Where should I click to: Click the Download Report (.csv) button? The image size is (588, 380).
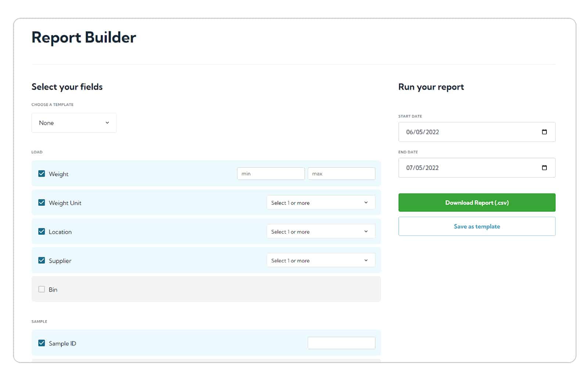coord(477,203)
